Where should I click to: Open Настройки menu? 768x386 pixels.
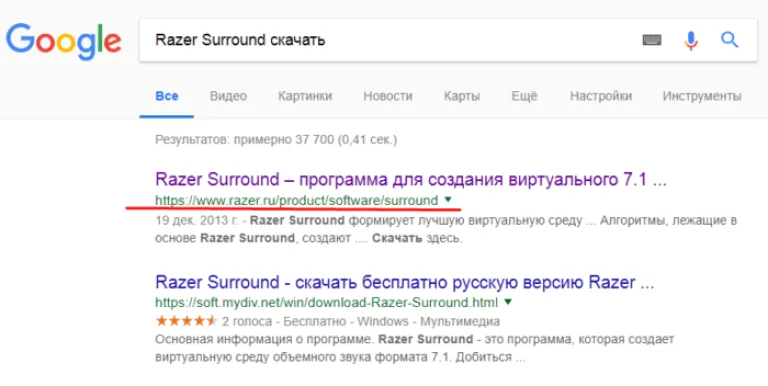(x=600, y=96)
